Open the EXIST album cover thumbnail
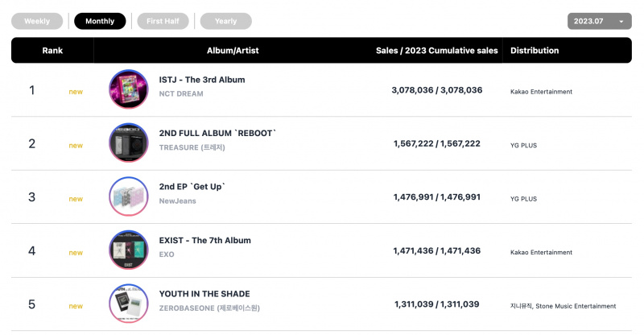This screenshot has height=335, width=644. click(129, 250)
